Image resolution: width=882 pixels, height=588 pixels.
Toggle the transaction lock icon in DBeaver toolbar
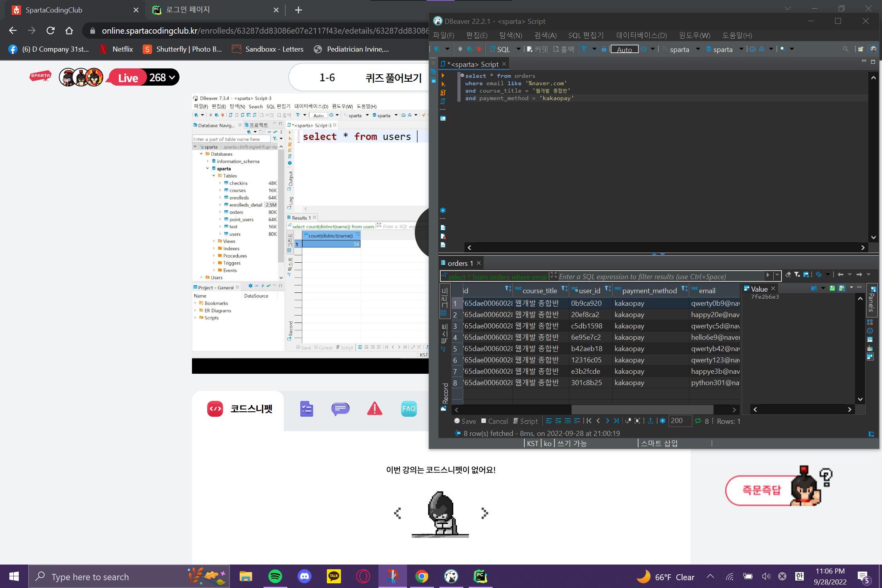coord(604,49)
